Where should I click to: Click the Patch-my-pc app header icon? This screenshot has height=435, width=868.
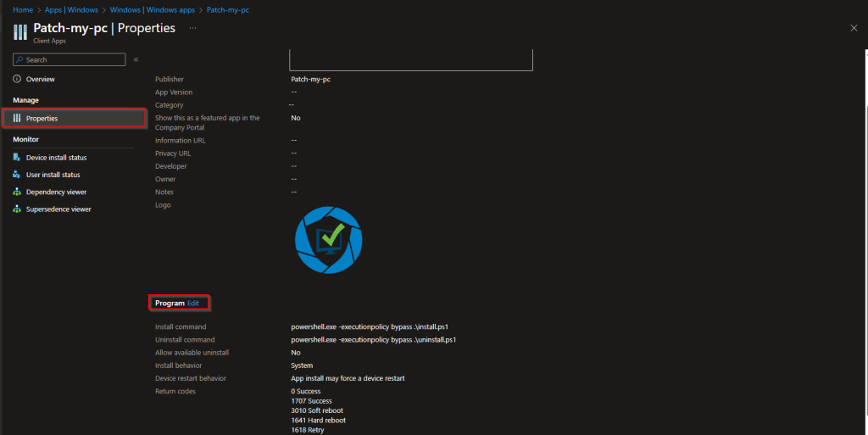[x=20, y=32]
